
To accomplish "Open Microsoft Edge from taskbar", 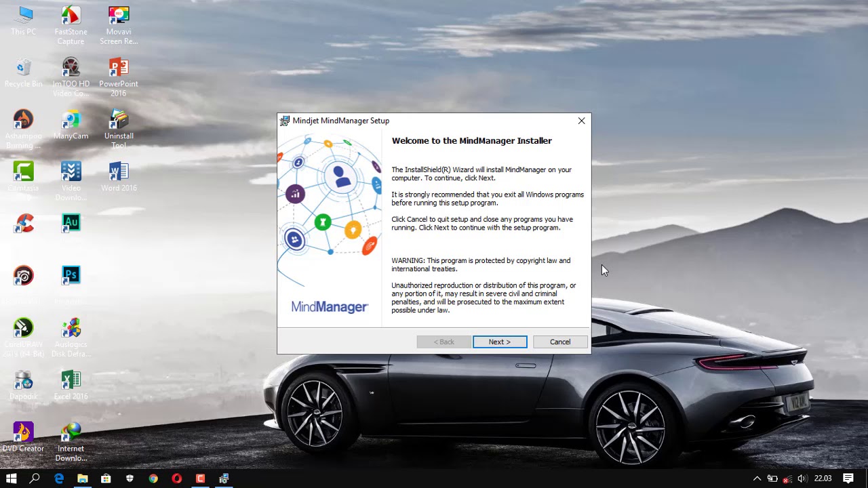I will point(59,479).
